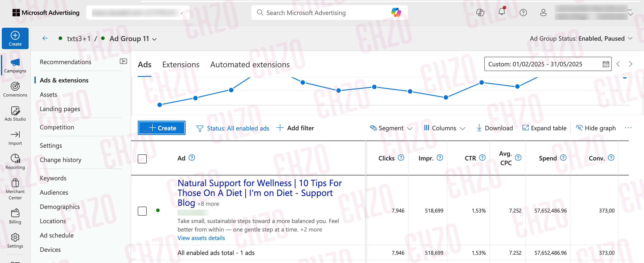Hide the graph with Hide graph toggle
Image resolution: width=644 pixels, height=263 pixels.
(595, 128)
